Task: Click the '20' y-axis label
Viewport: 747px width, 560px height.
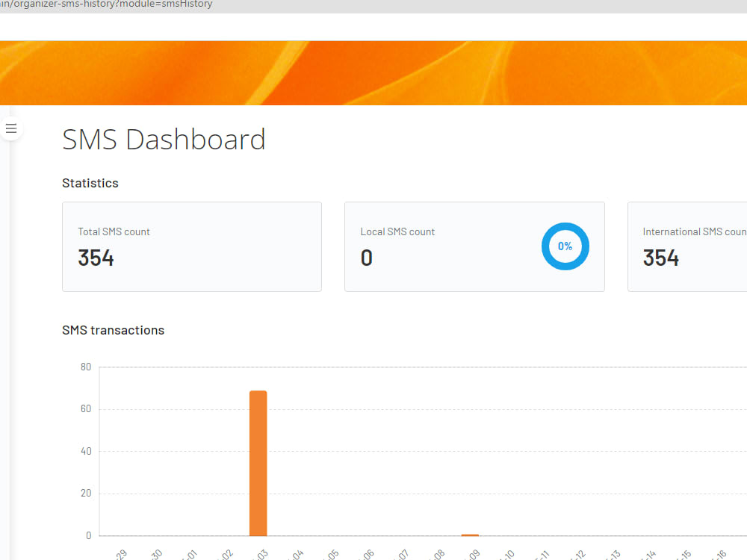Action: [86, 494]
